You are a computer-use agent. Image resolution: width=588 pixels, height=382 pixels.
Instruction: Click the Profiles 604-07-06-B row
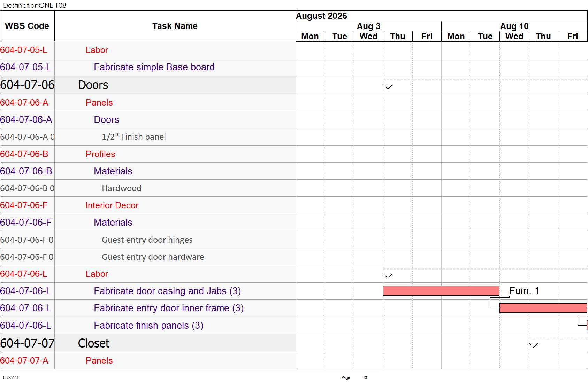coord(148,154)
